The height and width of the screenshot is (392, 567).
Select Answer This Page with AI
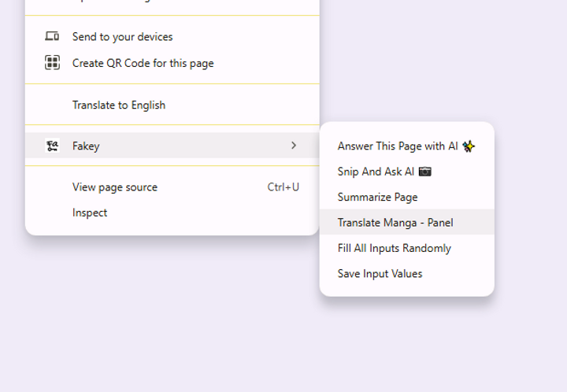(x=407, y=146)
